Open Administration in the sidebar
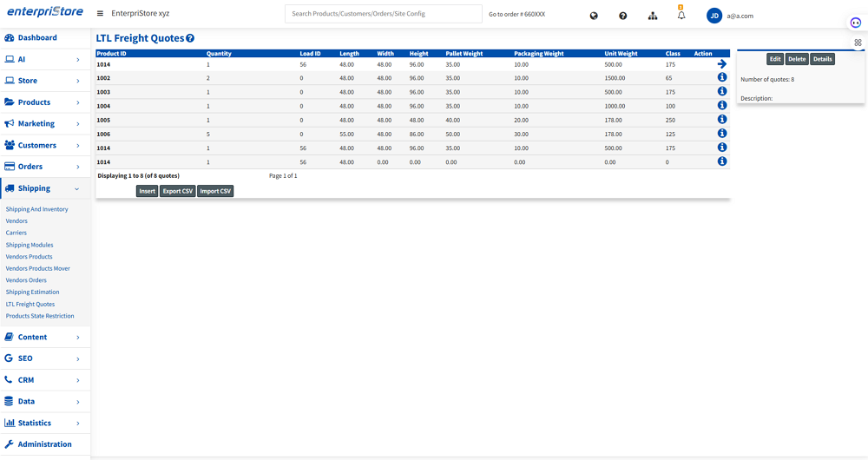This screenshot has width=868, height=460. point(44,444)
